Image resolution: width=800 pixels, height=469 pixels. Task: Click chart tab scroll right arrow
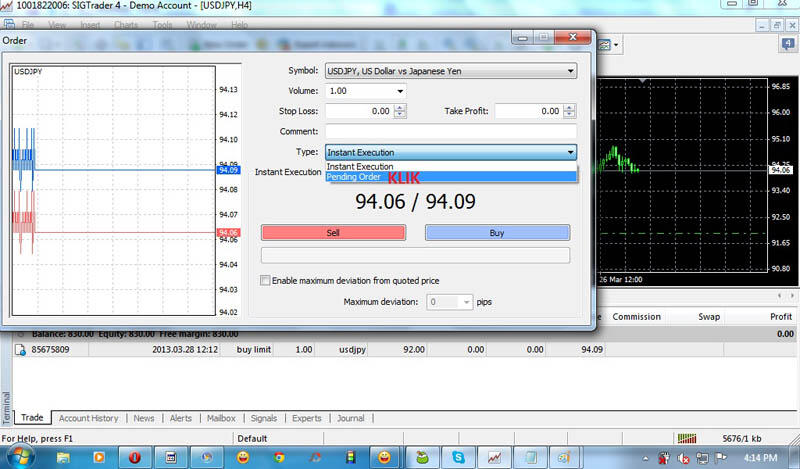pos(792,295)
